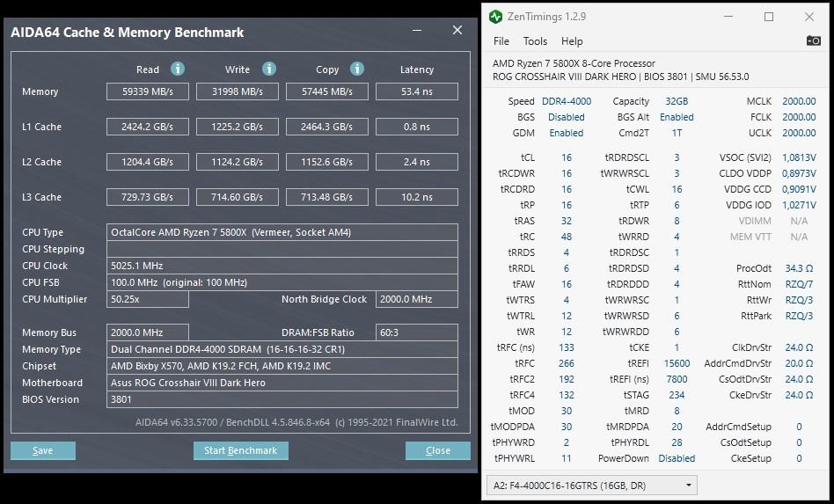Click the Motherboard Asus ROG Crosshair field
Viewport: 834px width, 504px height.
point(282,383)
